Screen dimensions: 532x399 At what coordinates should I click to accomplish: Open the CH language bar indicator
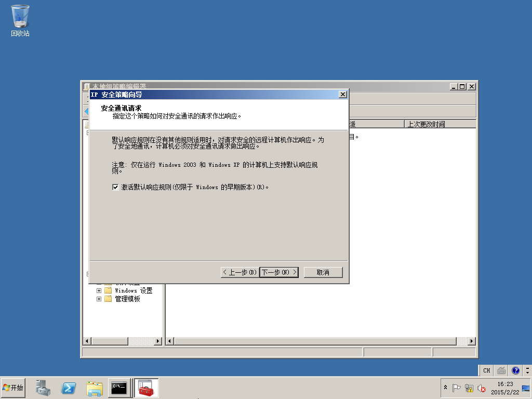(x=486, y=370)
